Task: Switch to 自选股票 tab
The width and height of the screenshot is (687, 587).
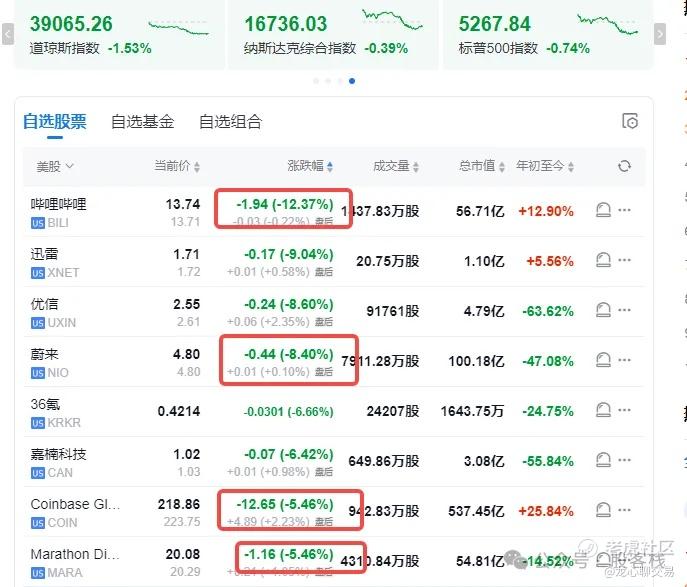Action: (x=55, y=121)
